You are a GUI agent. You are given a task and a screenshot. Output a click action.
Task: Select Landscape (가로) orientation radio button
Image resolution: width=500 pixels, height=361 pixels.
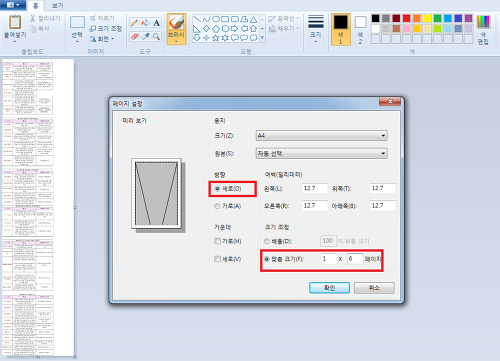217,206
